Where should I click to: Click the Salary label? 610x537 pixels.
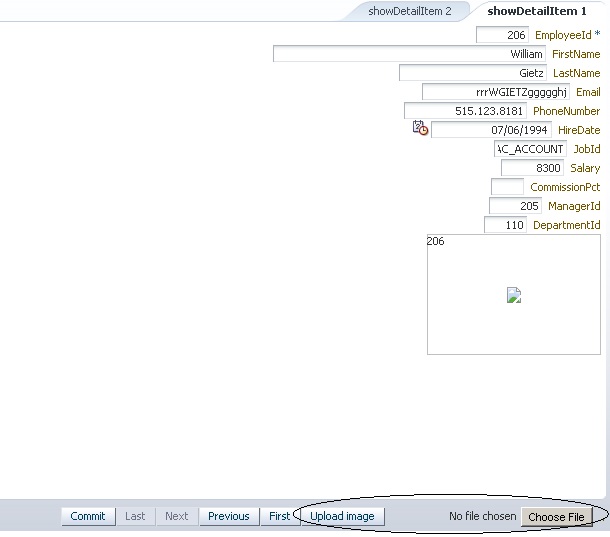click(585, 168)
